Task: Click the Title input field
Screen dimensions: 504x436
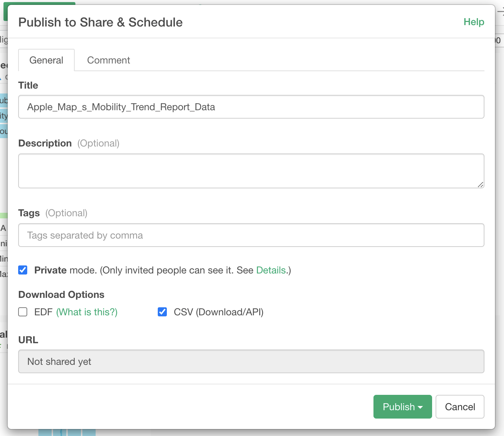Action: (251, 107)
